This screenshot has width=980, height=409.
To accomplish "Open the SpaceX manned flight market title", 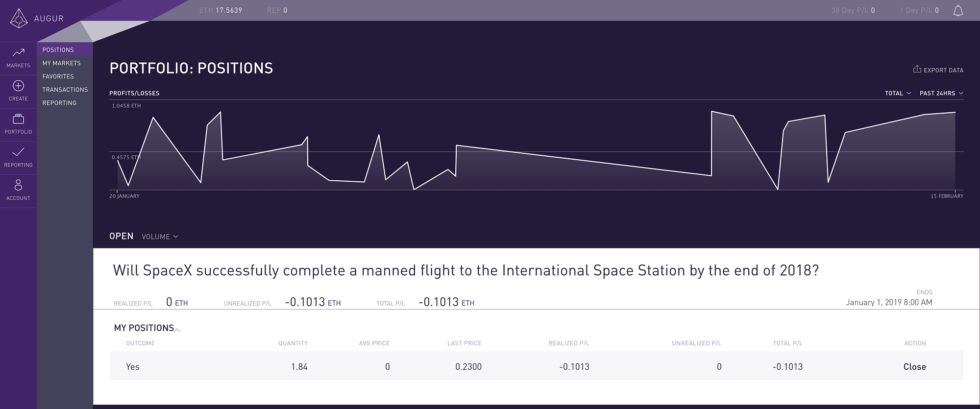I will click(x=465, y=270).
